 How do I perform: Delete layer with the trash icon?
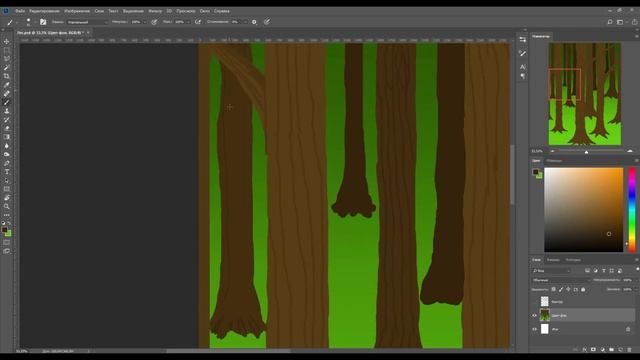tap(629, 349)
